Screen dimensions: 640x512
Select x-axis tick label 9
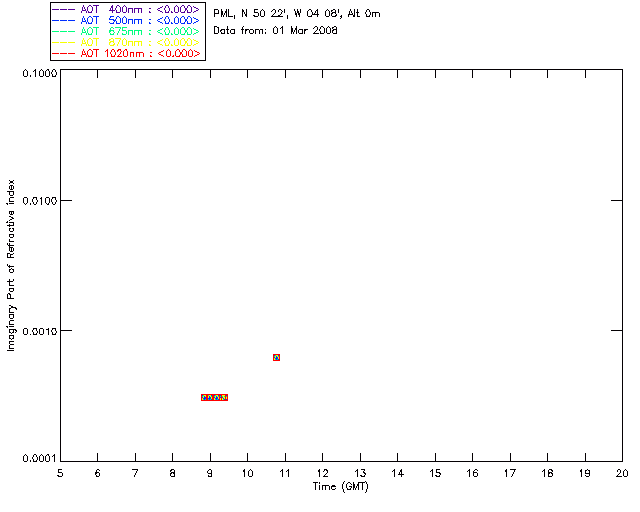click(x=210, y=474)
